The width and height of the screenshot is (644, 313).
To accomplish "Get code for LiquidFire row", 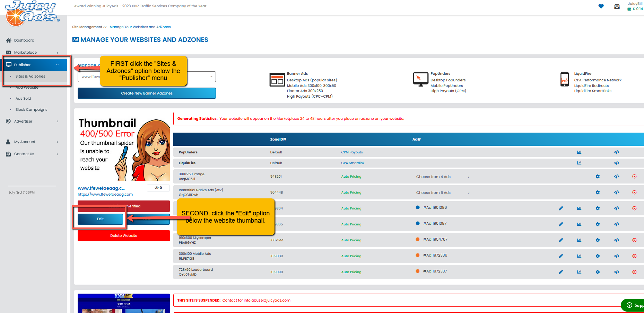I will click(x=617, y=163).
